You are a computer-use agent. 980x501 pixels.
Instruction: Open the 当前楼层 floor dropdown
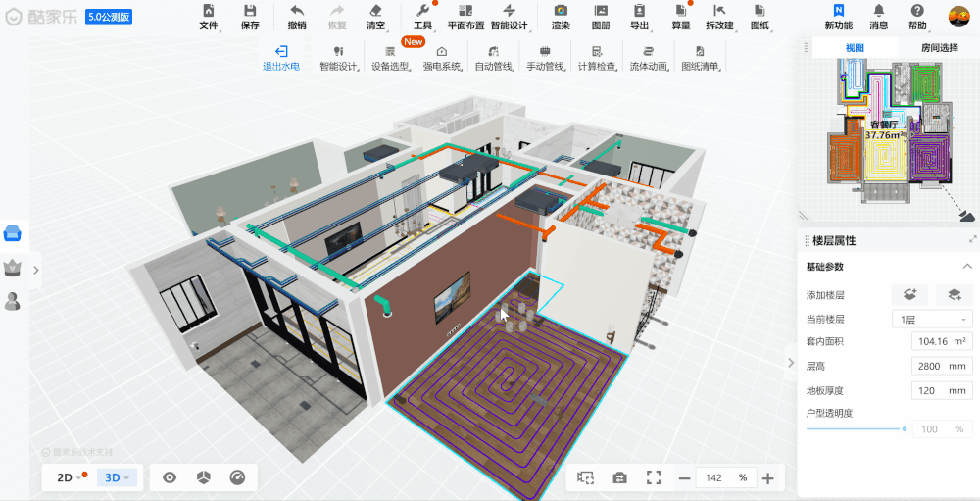tap(931, 319)
